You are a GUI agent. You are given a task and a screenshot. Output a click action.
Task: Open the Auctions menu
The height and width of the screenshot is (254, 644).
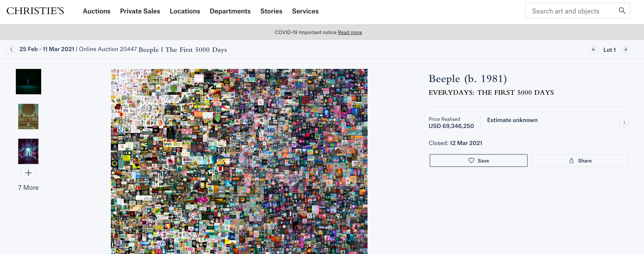(x=97, y=11)
